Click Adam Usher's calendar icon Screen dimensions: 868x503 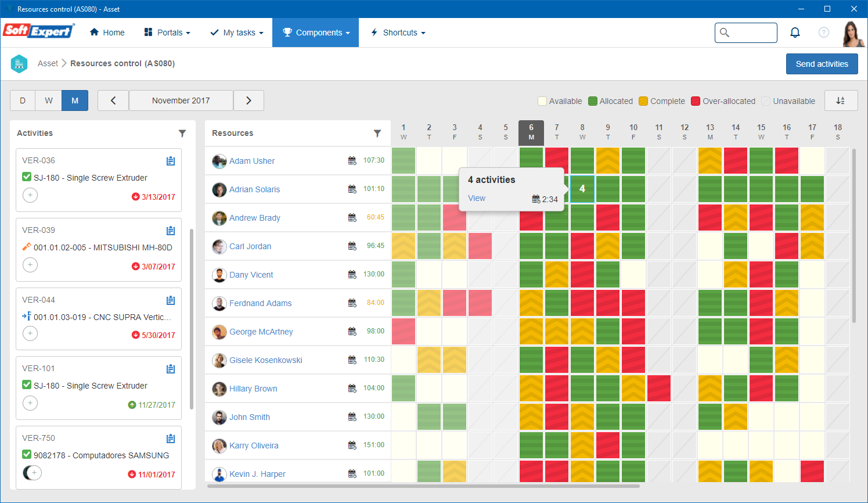352,161
